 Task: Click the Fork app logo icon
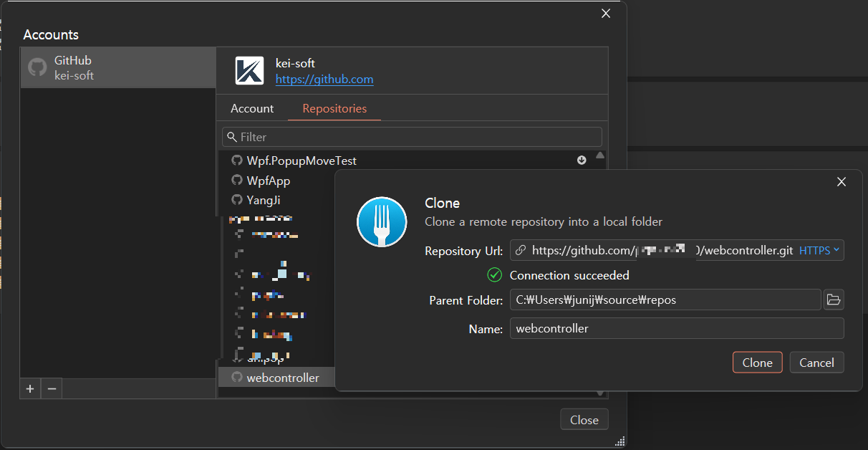click(382, 221)
